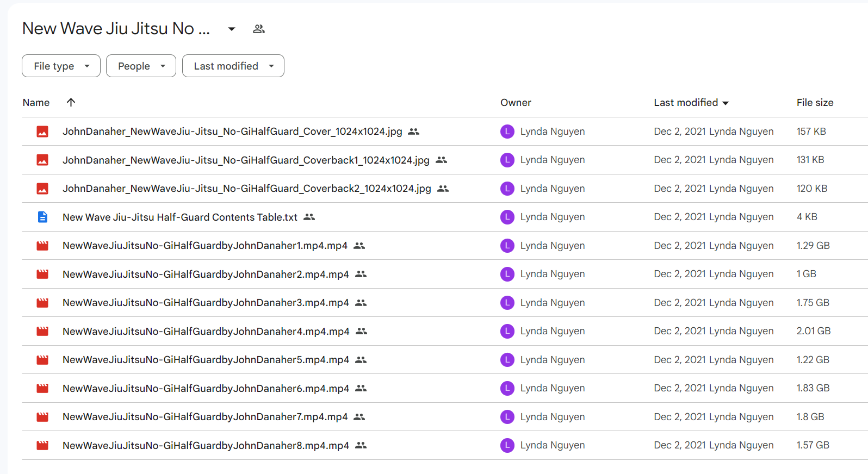Click the image icon for the Coverback1_1024x1024.jpg file
The height and width of the screenshot is (474, 868).
click(42, 160)
